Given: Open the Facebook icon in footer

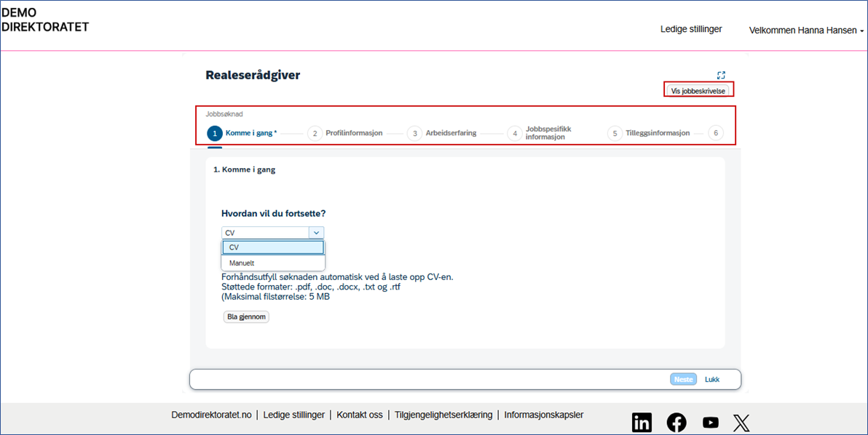Looking at the screenshot, I should click(676, 423).
